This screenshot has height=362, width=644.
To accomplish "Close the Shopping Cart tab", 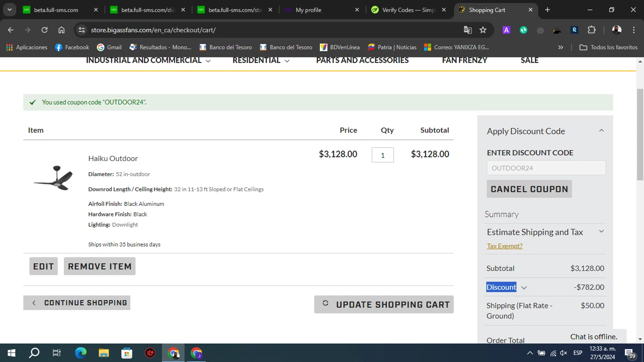I will [x=530, y=9].
